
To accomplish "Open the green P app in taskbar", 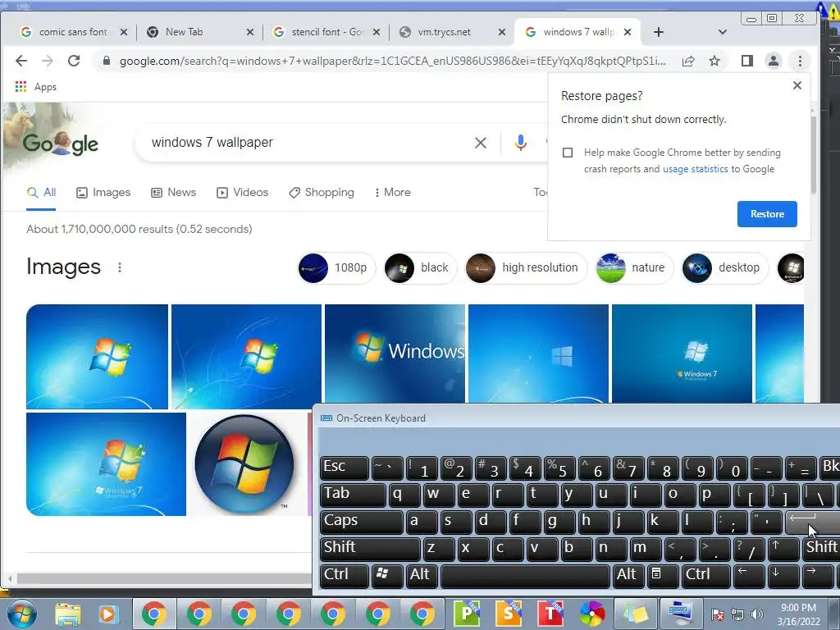I will (x=467, y=614).
